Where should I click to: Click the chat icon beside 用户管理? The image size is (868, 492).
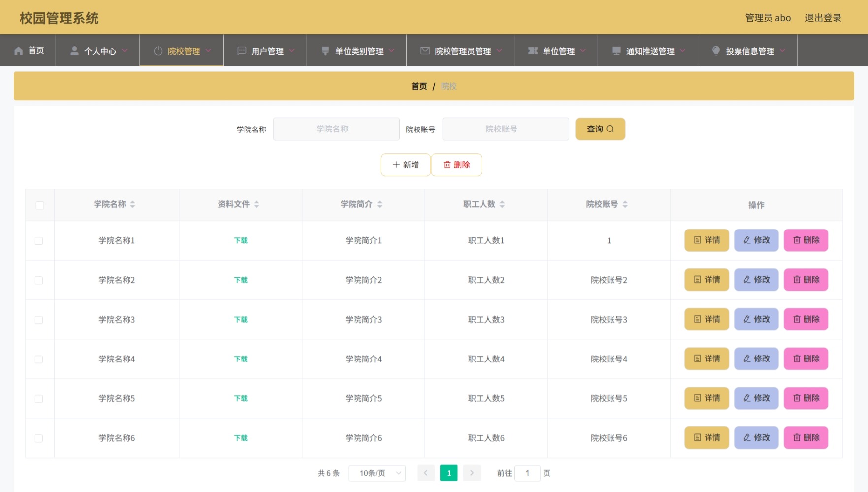click(242, 51)
